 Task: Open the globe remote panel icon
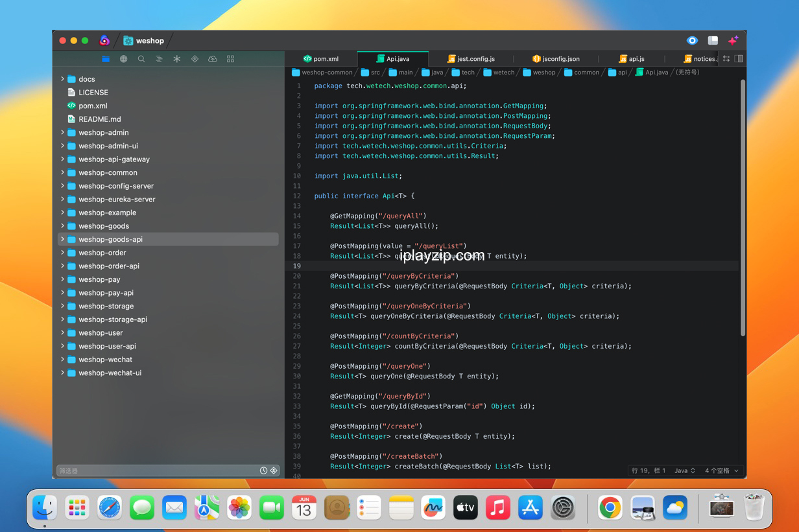tap(123, 59)
